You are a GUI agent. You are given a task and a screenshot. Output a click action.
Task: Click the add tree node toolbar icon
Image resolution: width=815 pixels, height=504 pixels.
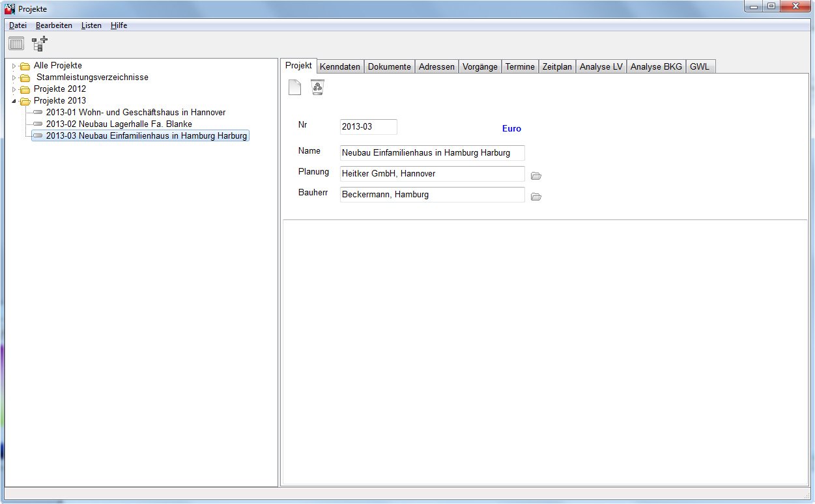pos(40,44)
